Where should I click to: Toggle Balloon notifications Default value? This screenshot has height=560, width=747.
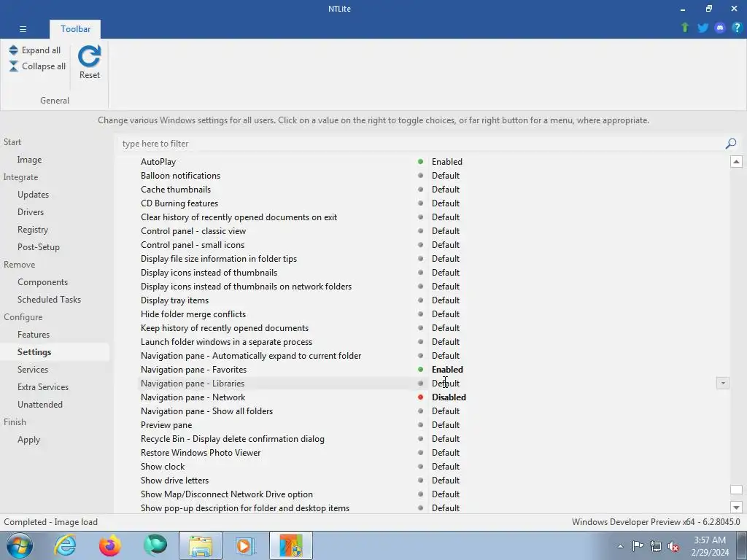[x=446, y=176]
